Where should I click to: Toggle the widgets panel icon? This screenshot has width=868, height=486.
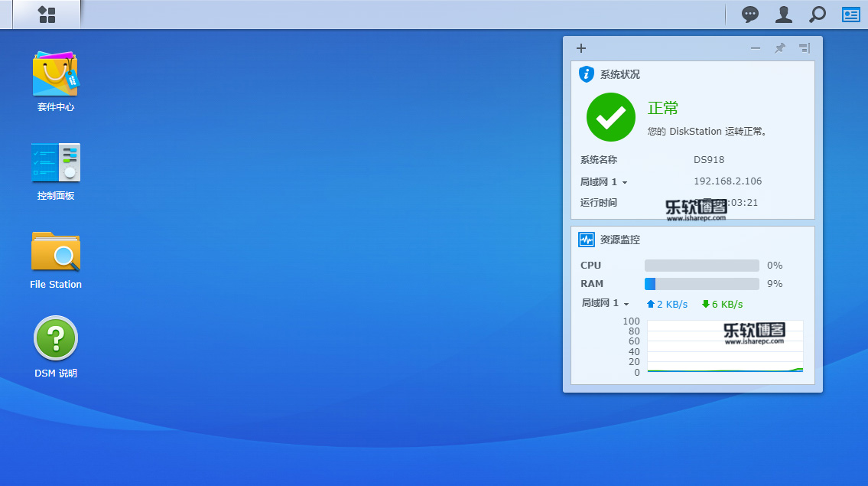click(x=851, y=15)
